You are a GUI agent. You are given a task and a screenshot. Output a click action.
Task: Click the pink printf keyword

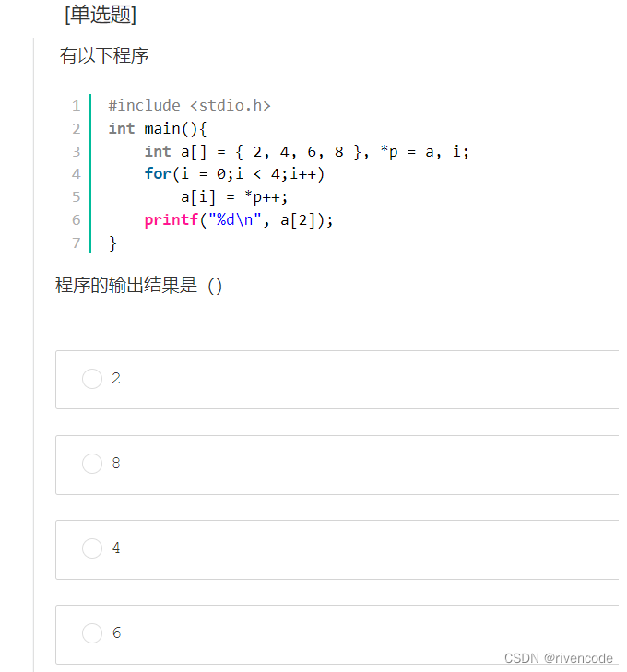click(x=171, y=220)
